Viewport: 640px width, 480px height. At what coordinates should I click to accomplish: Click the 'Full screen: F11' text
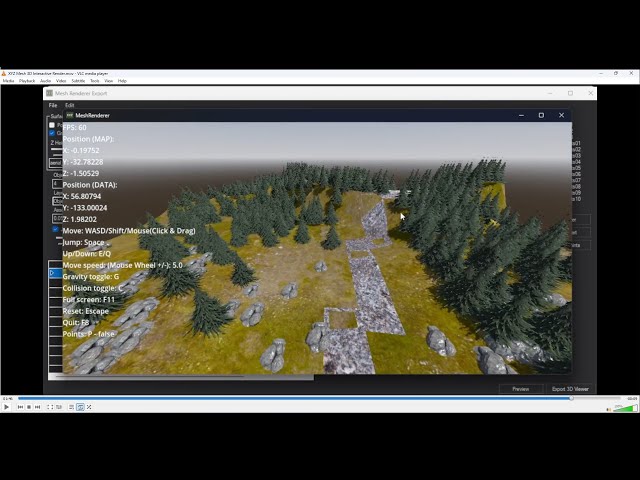pos(89,300)
